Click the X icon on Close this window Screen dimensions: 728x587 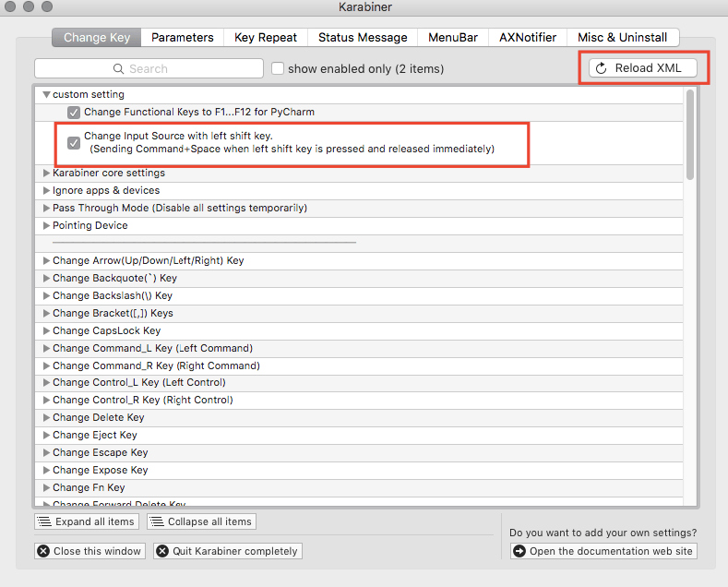tap(43, 551)
